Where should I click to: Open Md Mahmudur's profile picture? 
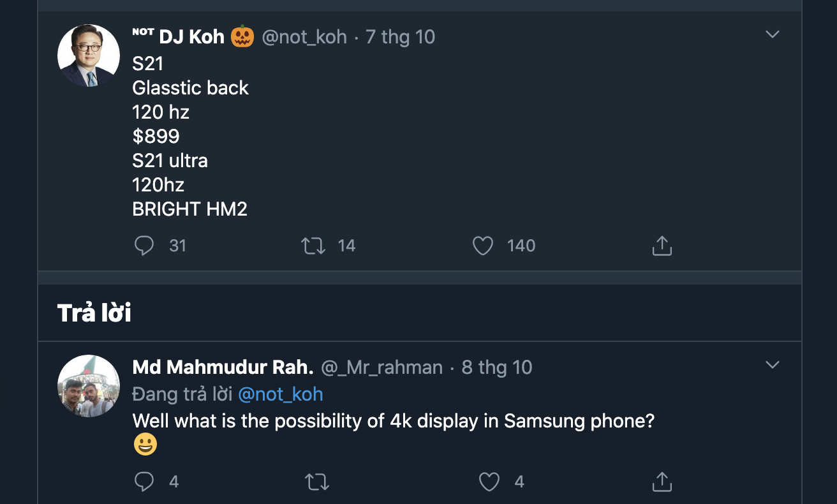tap(89, 386)
